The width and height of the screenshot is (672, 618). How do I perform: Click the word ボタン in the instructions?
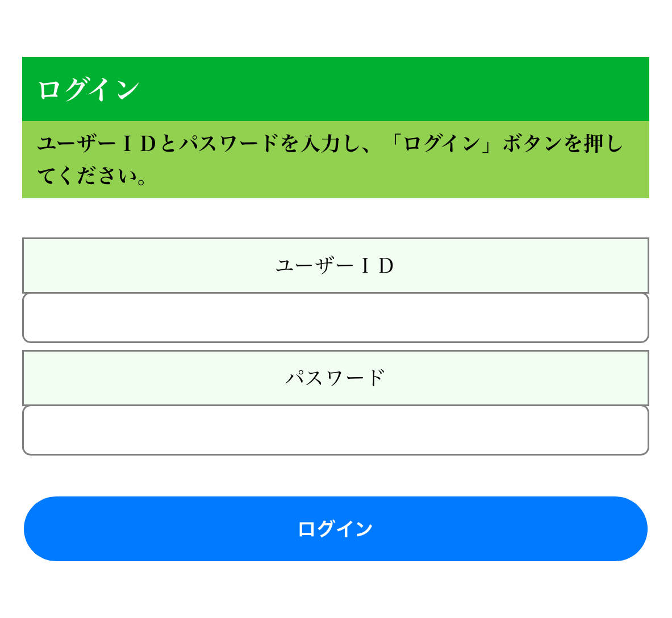point(532,143)
